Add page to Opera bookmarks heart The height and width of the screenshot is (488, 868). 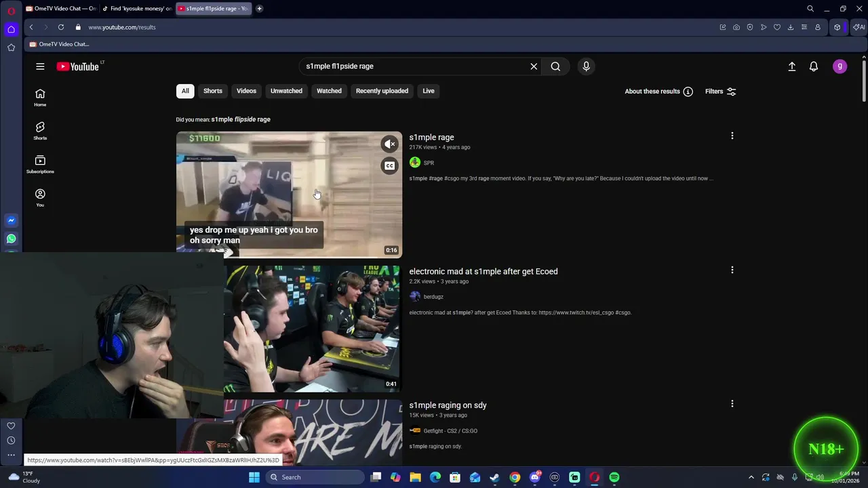click(777, 27)
